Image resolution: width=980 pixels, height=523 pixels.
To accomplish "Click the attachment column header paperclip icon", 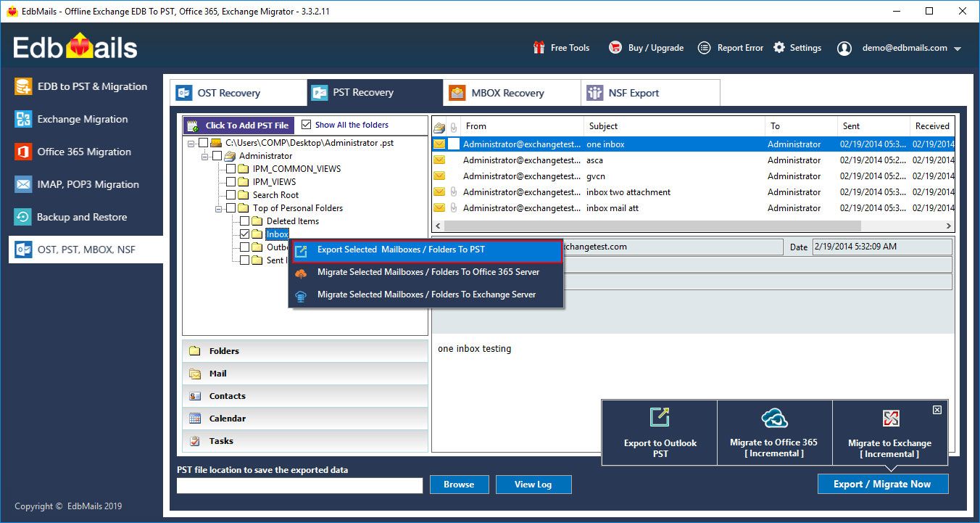I will [x=454, y=127].
